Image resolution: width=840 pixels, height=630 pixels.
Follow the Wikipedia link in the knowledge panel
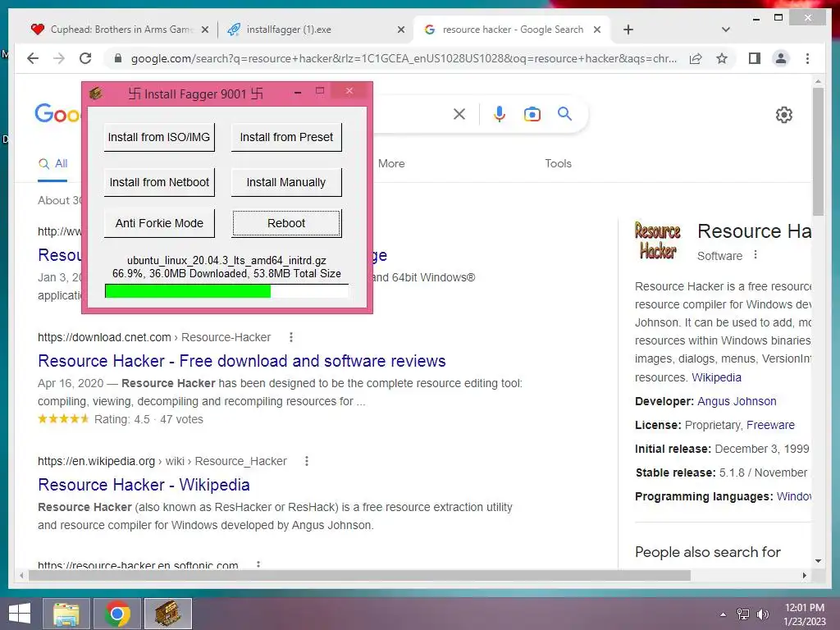click(x=716, y=377)
